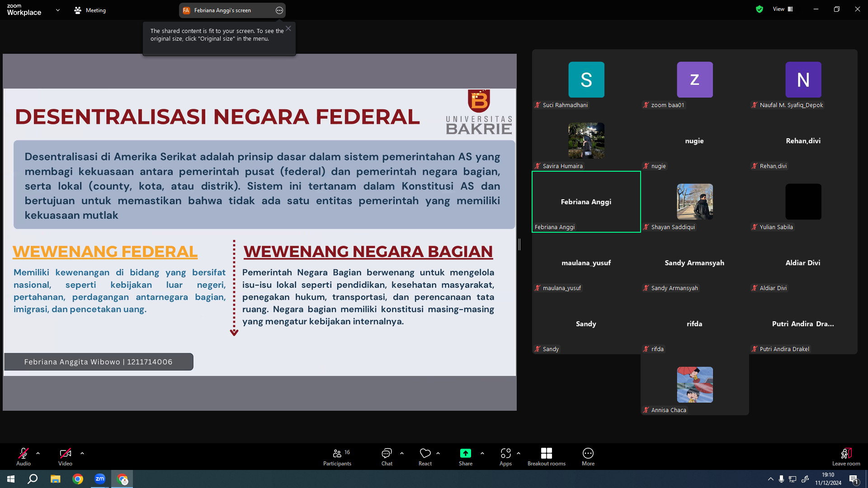This screenshot has height=488, width=868.
Task: Select zoom baa01 participant tile
Action: point(695,80)
